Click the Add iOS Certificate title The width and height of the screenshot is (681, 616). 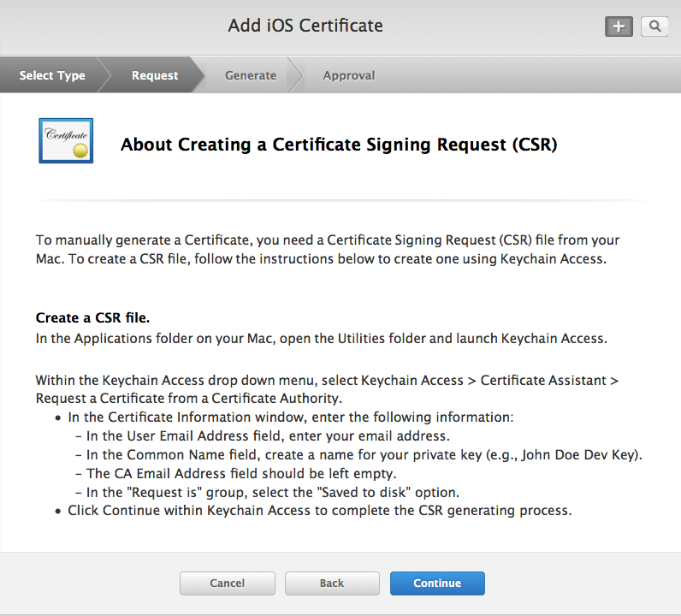pyautogui.click(x=305, y=26)
